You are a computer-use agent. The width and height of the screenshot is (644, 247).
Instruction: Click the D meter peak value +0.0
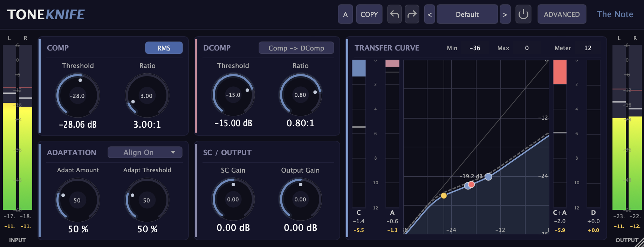pyautogui.click(x=594, y=230)
